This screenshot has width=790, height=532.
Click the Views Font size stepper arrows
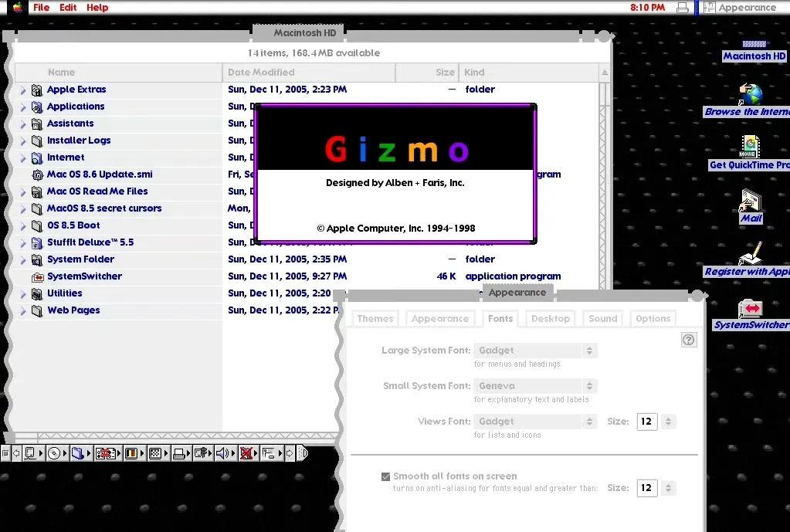(668, 421)
